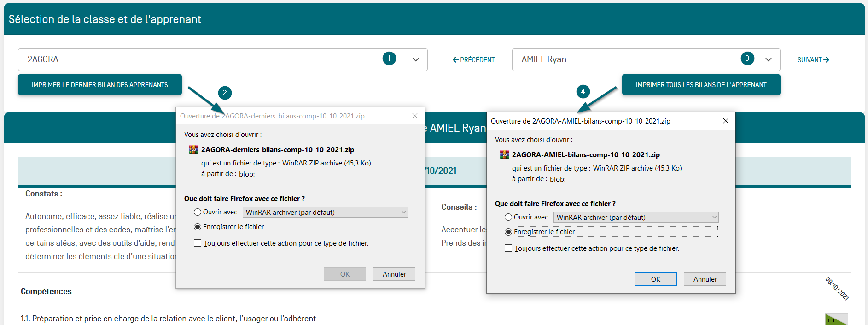Click 'Imprimer le dernier bilan des apprenants'
868x325 pixels.
point(100,85)
